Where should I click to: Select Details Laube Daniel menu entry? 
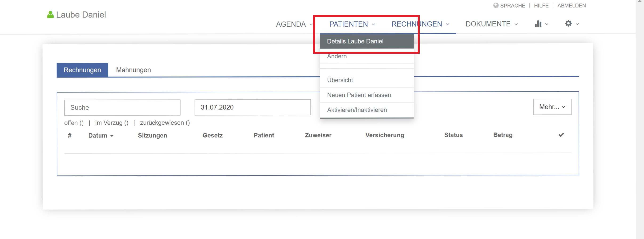367,41
